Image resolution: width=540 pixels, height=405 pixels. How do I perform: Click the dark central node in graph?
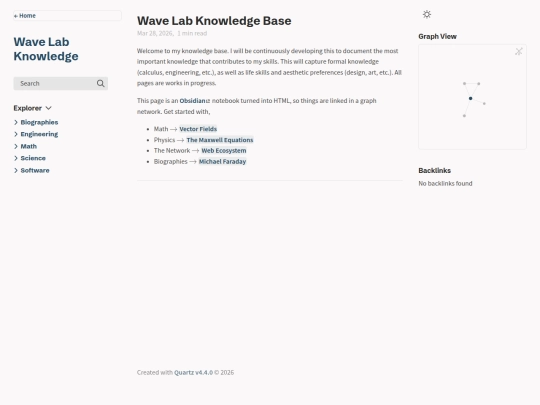click(470, 98)
